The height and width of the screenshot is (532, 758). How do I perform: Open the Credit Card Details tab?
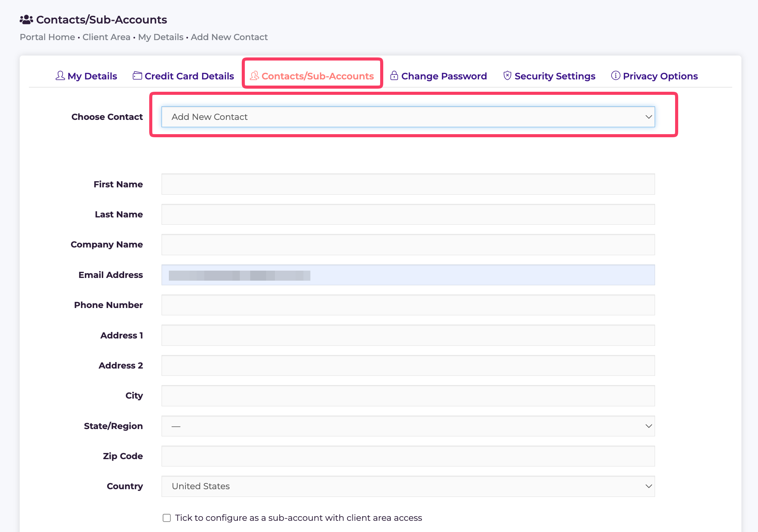[x=184, y=76]
